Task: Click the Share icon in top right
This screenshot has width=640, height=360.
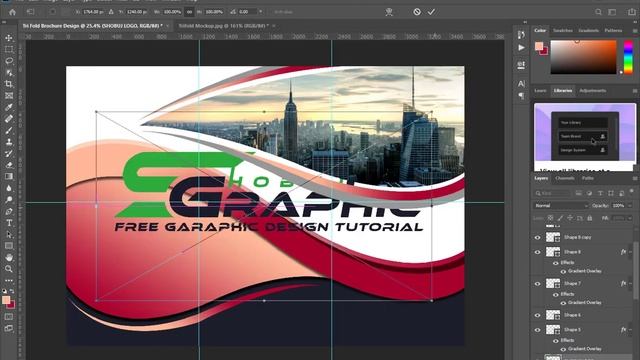Action: tap(632, 12)
